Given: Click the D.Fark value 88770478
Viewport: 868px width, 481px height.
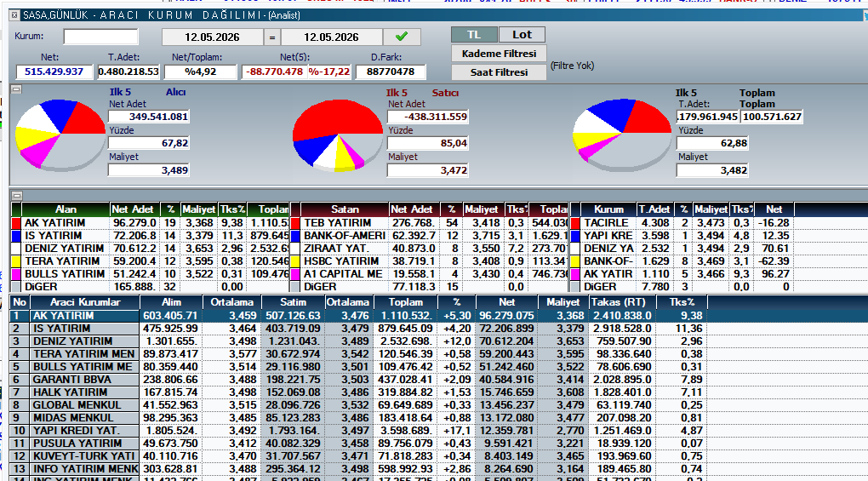Looking at the screenshot, I should [391, 72].
